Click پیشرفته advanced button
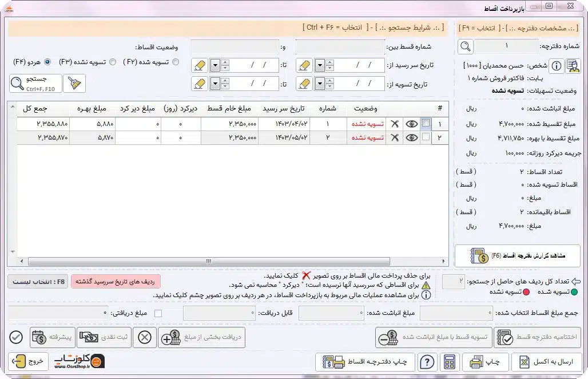This screenshot has height=379, width=588. pyautogui.click(x=53, y=337)
